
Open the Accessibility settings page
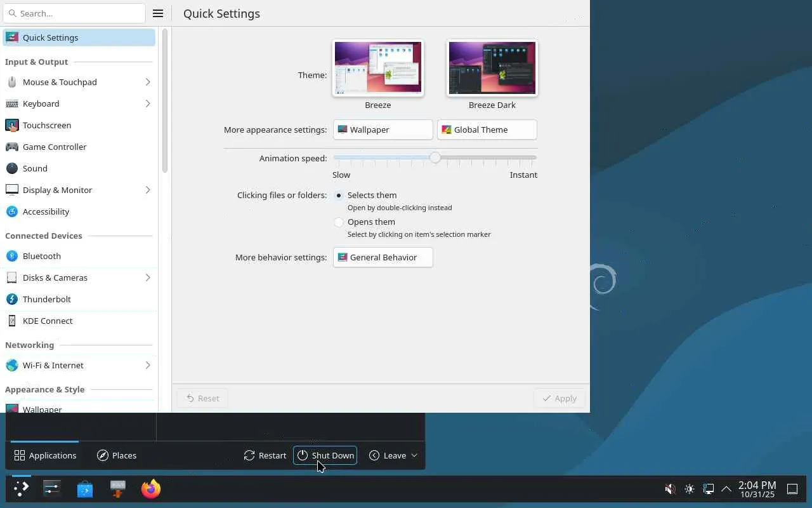pyautogui.click(x=80, y=211)
